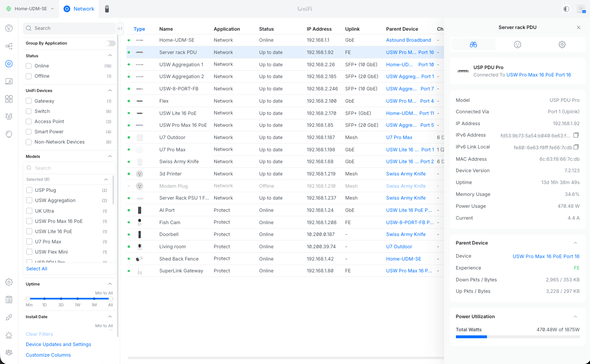Check the Access Point device filter
The width and height of the screenshot is (590, 364).
pyautogui.click(x=29, y=121)
